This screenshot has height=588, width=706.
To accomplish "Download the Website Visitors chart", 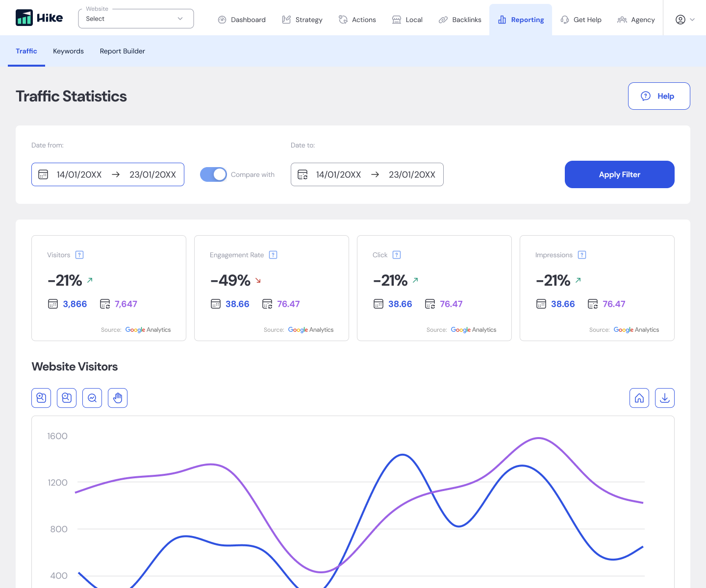I will pyautogui.click(x=665, y=398).
